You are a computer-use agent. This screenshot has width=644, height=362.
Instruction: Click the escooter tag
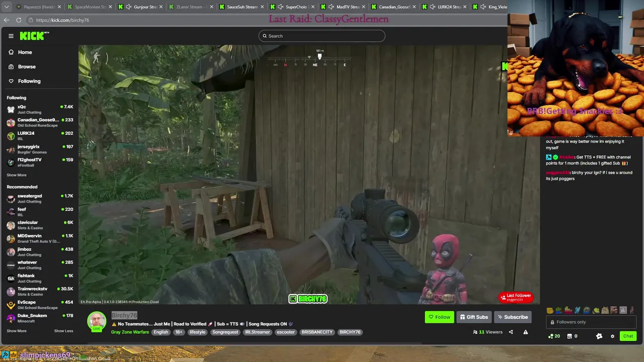tap(286, 332)
